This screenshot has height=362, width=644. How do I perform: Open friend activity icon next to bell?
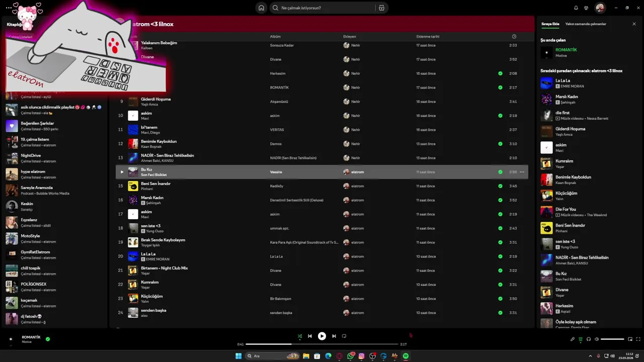tap(586, 8)
